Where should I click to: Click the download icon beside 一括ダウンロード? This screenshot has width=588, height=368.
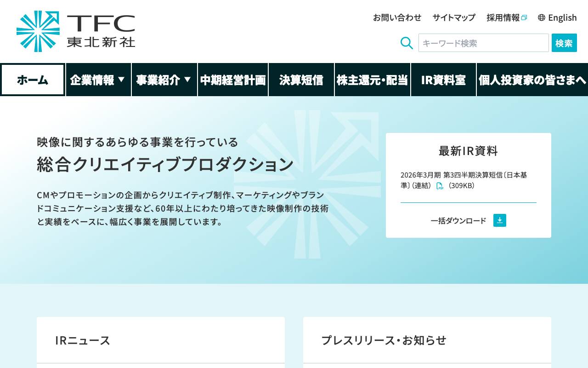[x=499, y=220]
